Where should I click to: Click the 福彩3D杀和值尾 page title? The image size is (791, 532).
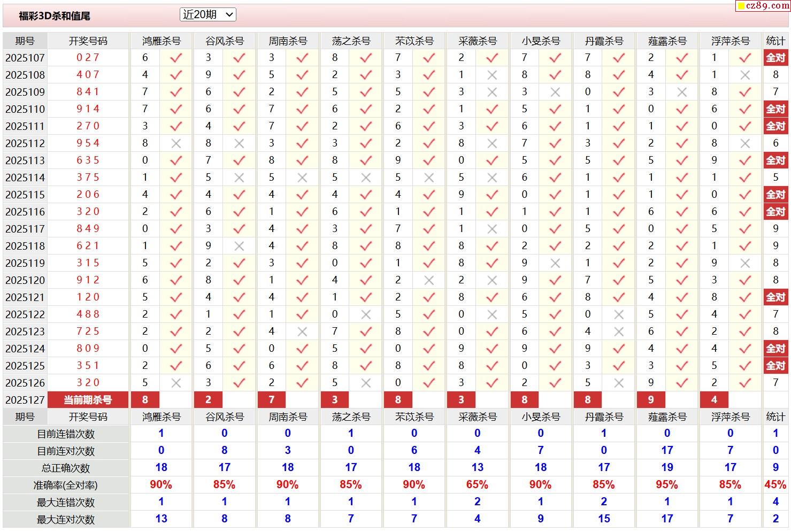pyautogui.click(x=55, y=16)
